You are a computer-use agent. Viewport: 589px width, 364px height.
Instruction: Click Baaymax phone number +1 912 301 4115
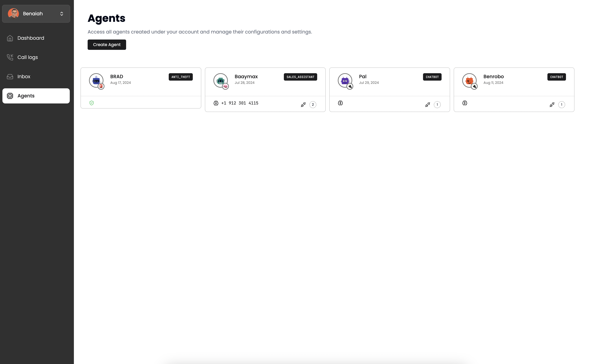click(x=240, y=103)
